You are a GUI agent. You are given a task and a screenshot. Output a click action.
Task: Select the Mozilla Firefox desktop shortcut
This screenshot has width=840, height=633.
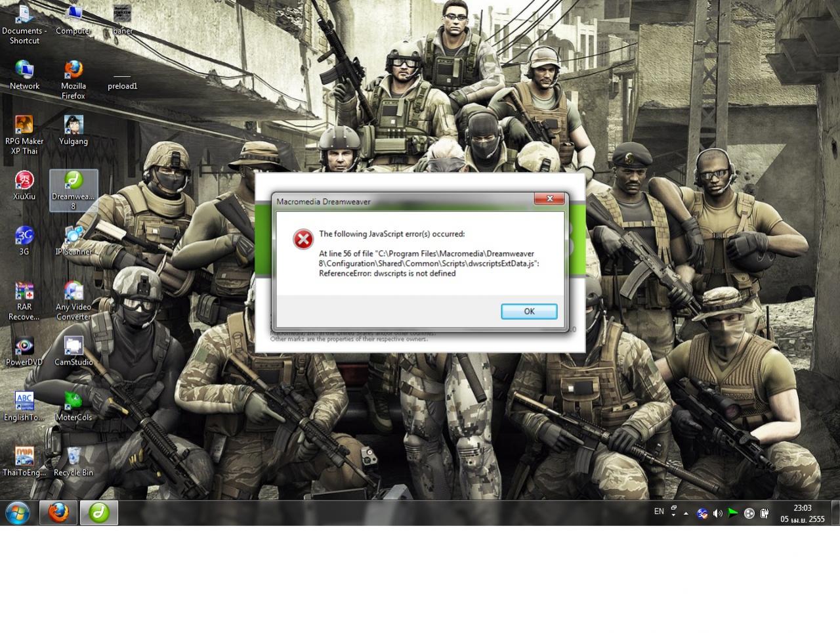pos(73,79)
